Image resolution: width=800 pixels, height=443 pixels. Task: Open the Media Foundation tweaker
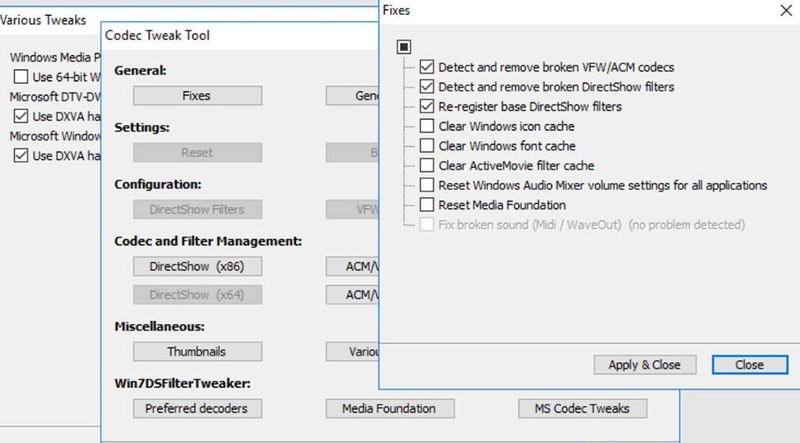click(389, 408)
